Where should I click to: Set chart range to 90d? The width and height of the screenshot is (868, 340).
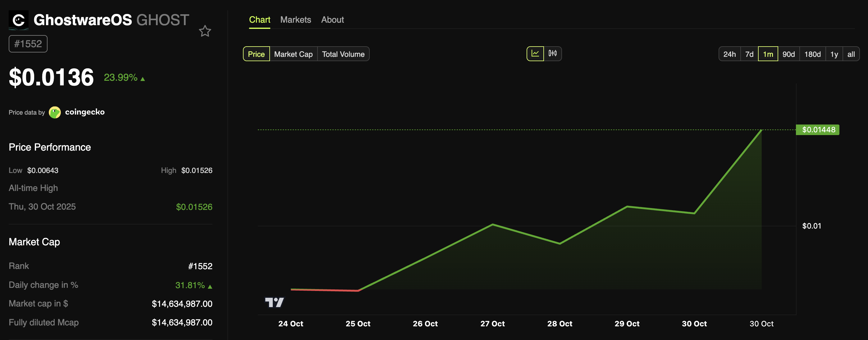pyautogui.click(x=788, y=54)
